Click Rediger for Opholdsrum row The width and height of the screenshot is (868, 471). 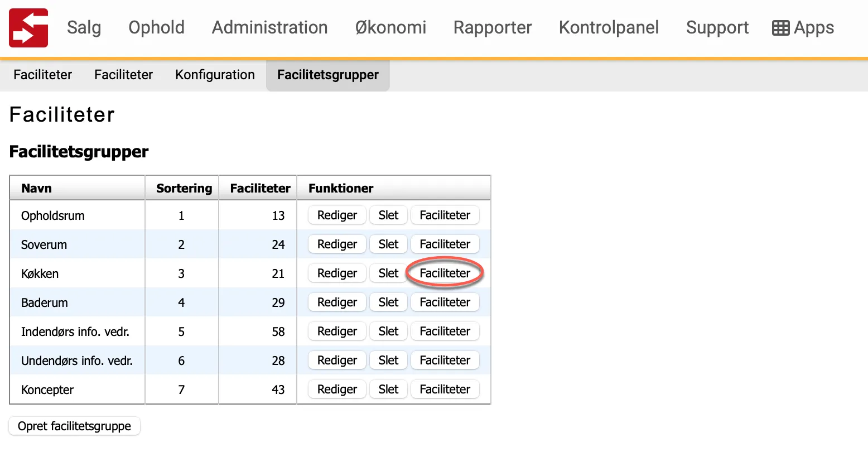pos(336,215)
